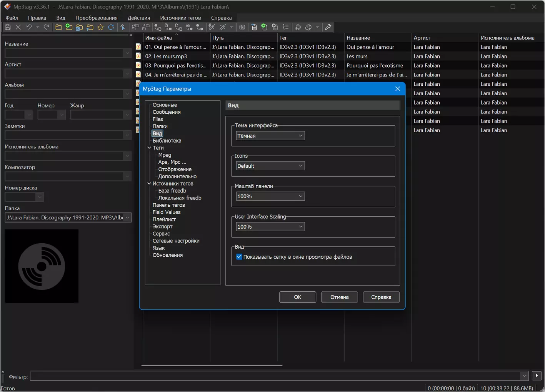Click the export document icon with blue arrow
The image size is (545, 392).
pyautogui.click(x=254, y=27)
